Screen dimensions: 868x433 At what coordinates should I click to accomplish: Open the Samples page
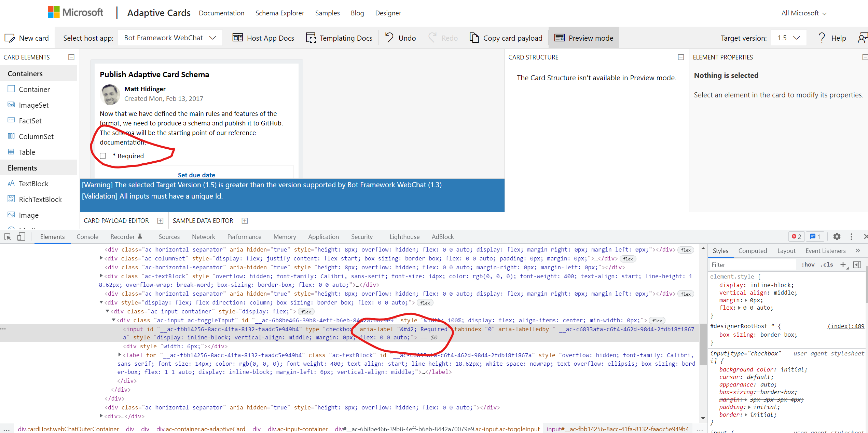coord(327,13)
